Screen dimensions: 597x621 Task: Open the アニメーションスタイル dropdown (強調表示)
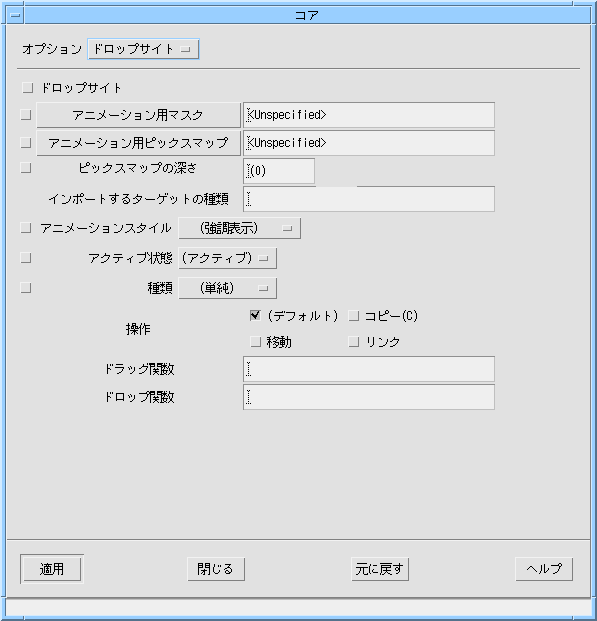coord(240,228)
